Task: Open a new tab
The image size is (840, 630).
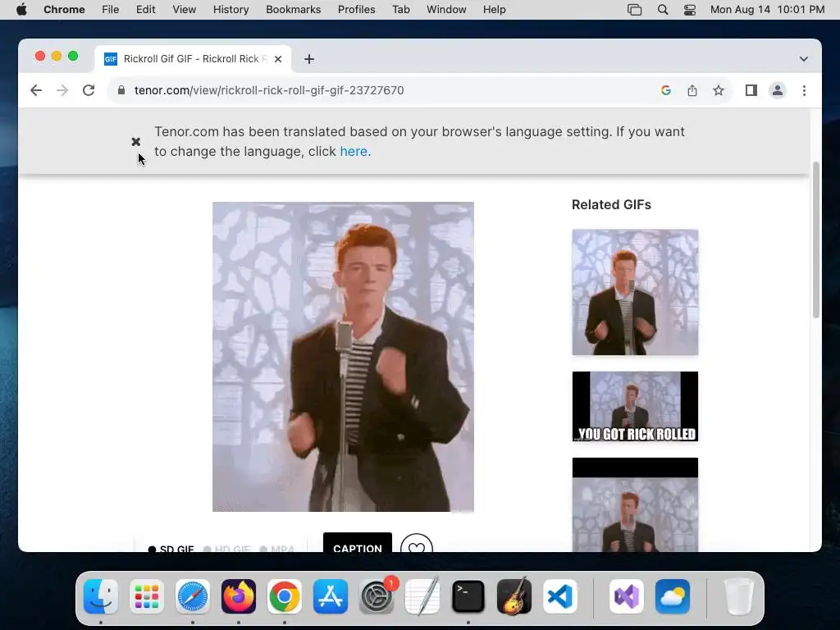Action: [309, 59]
